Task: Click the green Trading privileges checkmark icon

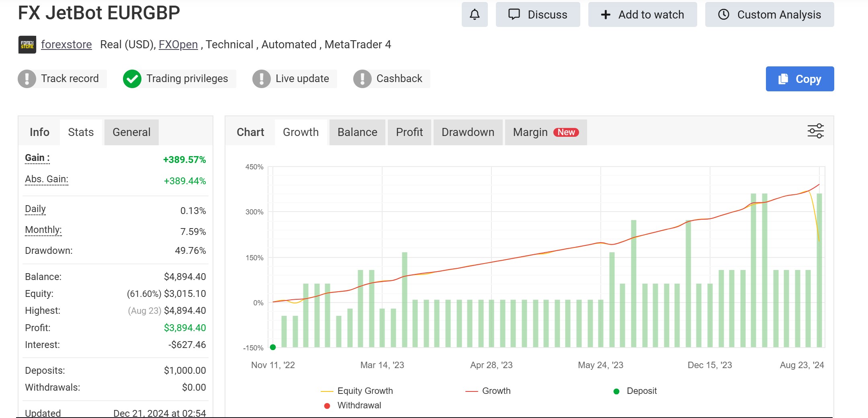Action: (x=132, y=78)
